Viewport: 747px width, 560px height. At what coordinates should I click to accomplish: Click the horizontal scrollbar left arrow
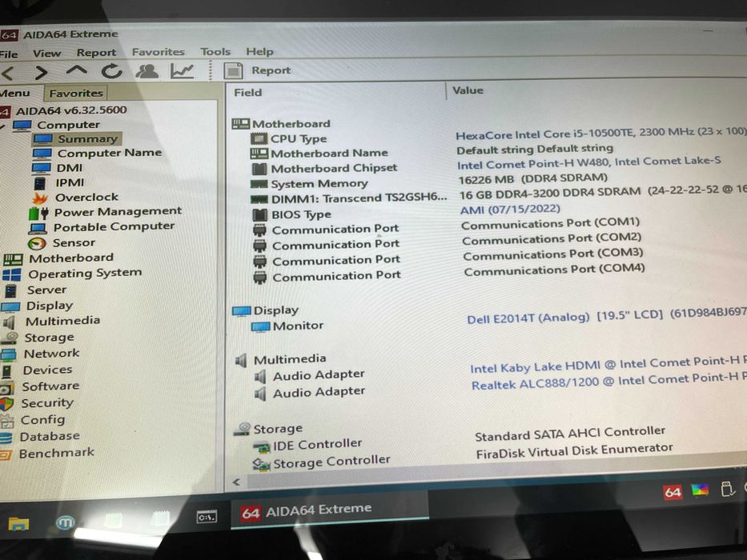[x=236, y=482]
